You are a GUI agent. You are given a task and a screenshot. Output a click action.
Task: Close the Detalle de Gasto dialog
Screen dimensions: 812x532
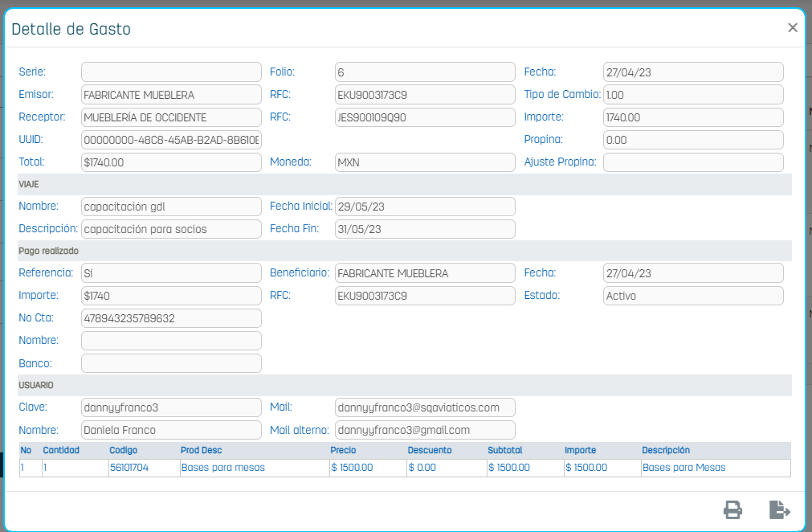pos(792,28)
